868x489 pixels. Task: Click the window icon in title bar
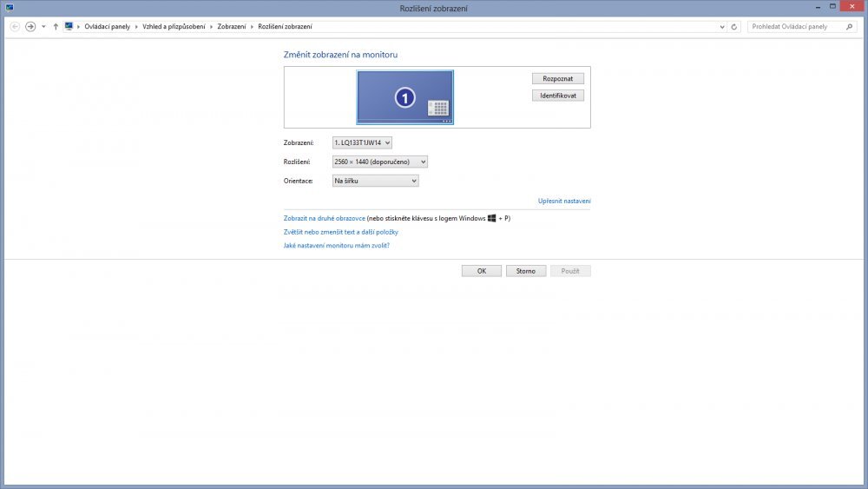coord(10,8)
